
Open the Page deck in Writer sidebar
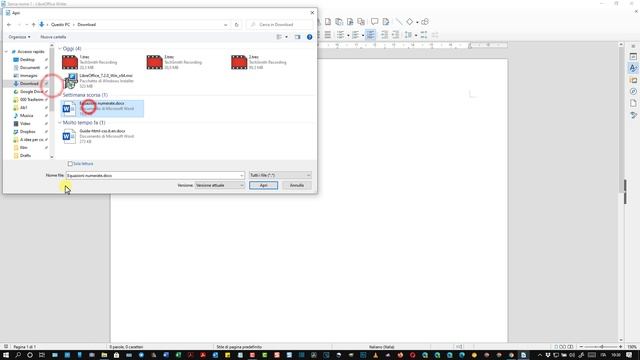tap(633, 103)
